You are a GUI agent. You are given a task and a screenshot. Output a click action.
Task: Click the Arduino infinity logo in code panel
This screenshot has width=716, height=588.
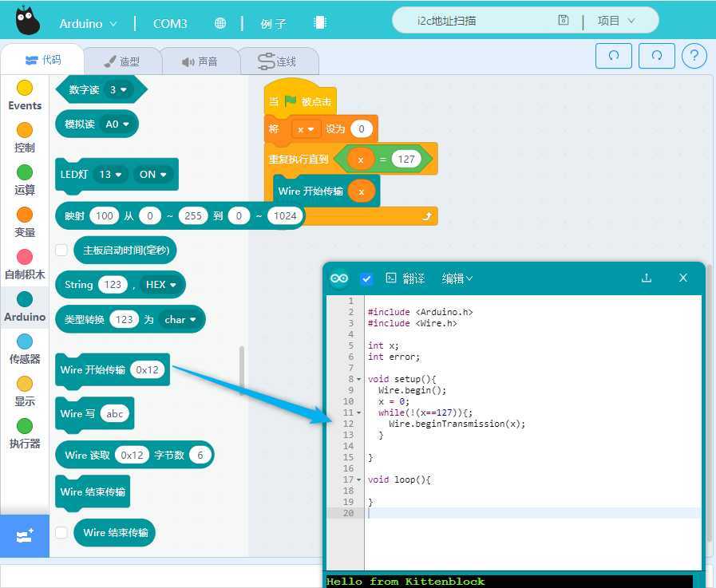(x=339, y=278)
